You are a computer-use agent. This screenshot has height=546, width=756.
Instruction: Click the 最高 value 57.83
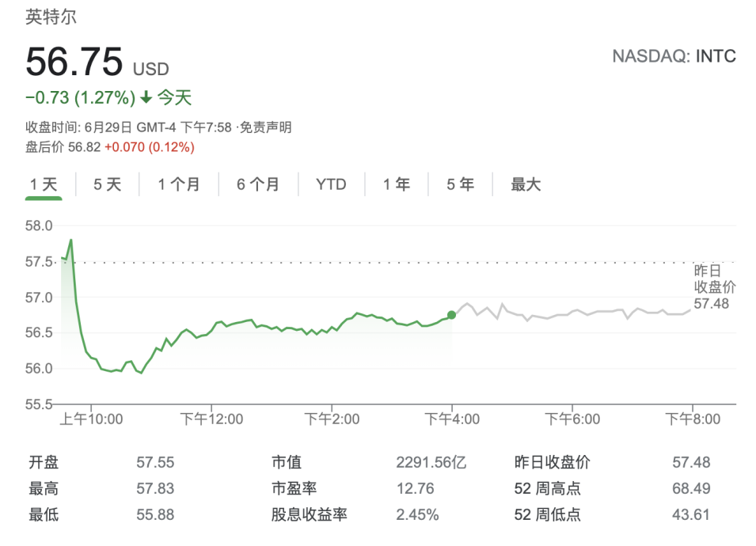pyautogui.click(x=155, y=489)
